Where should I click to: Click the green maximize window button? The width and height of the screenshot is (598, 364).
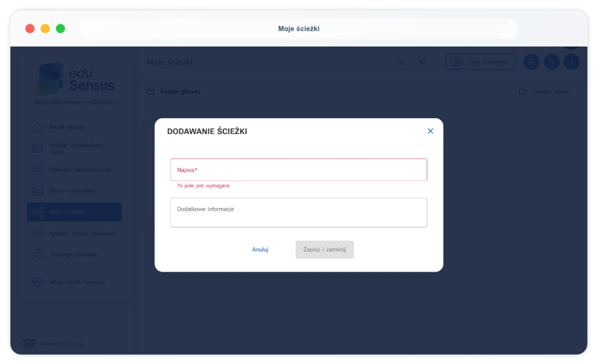coord(61,29)
